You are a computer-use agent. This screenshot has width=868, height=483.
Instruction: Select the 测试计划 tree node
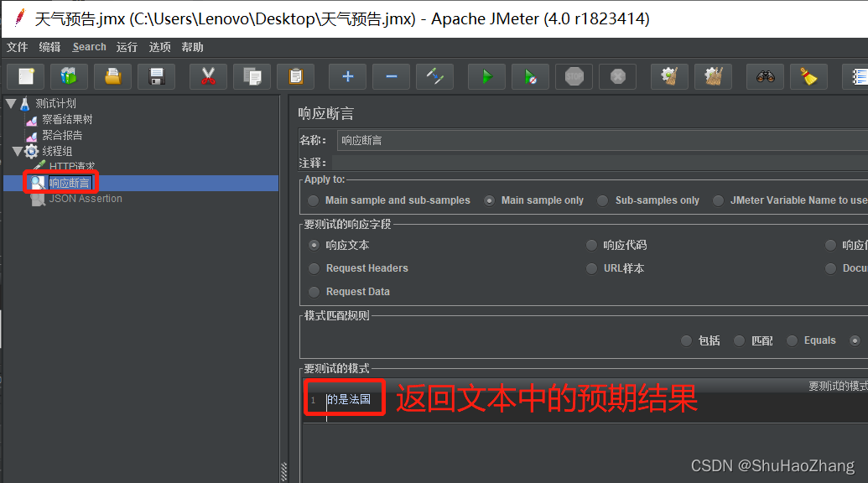55,103
